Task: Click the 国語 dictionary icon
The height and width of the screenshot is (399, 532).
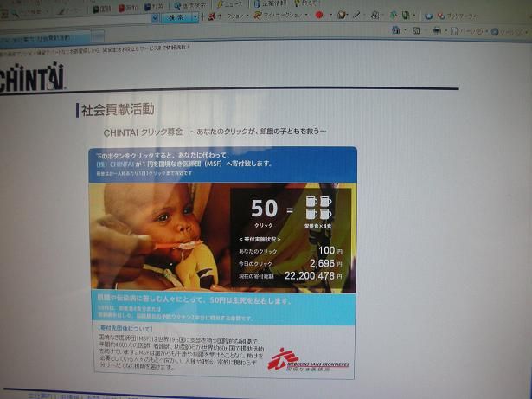Action: click(102, 9)
